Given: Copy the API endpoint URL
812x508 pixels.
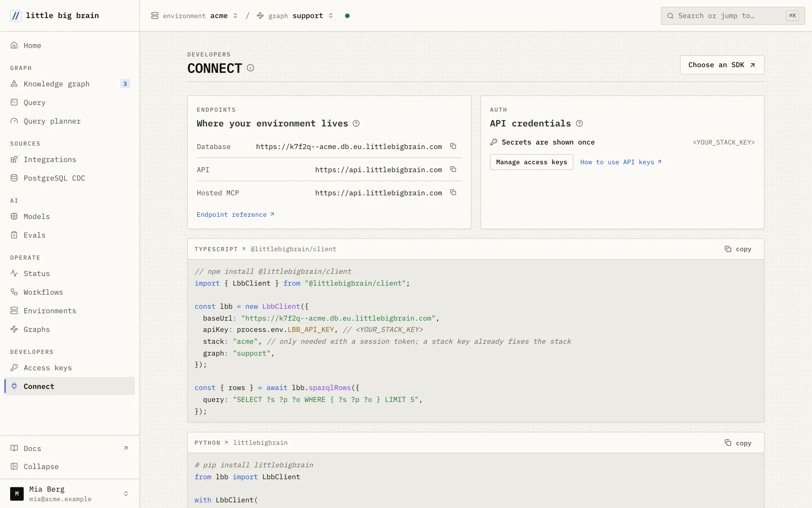Looking at the screenshot, I should [453, 169].
